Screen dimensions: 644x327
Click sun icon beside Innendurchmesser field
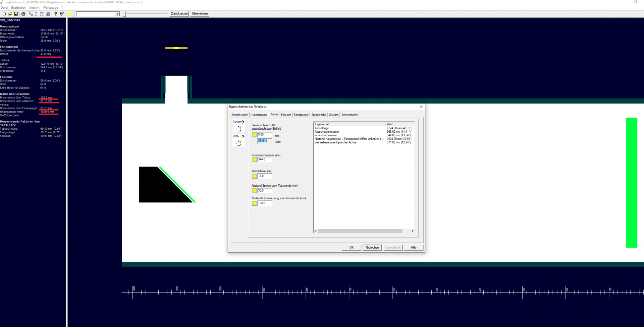click(255, 159)
